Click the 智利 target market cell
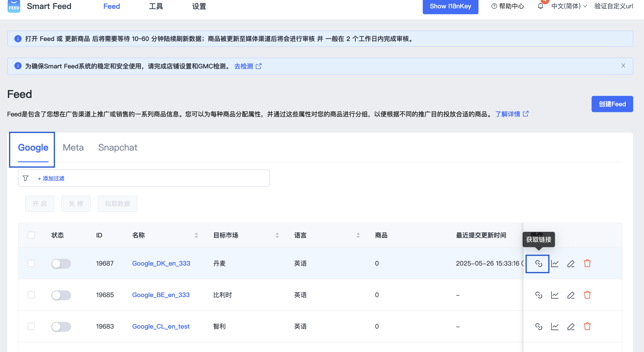Image resolution: width=644 pixels, height=352 pixels. 219,327
